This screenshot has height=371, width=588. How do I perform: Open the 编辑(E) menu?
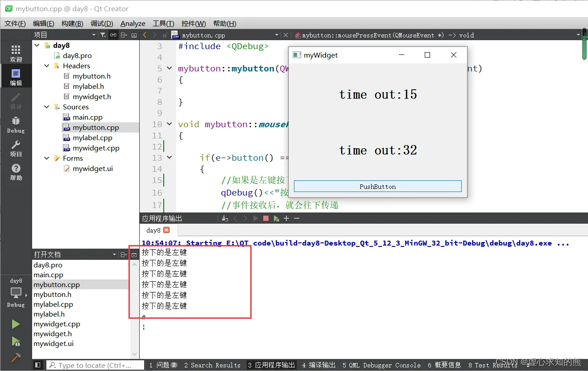click(x=44, y=23)
